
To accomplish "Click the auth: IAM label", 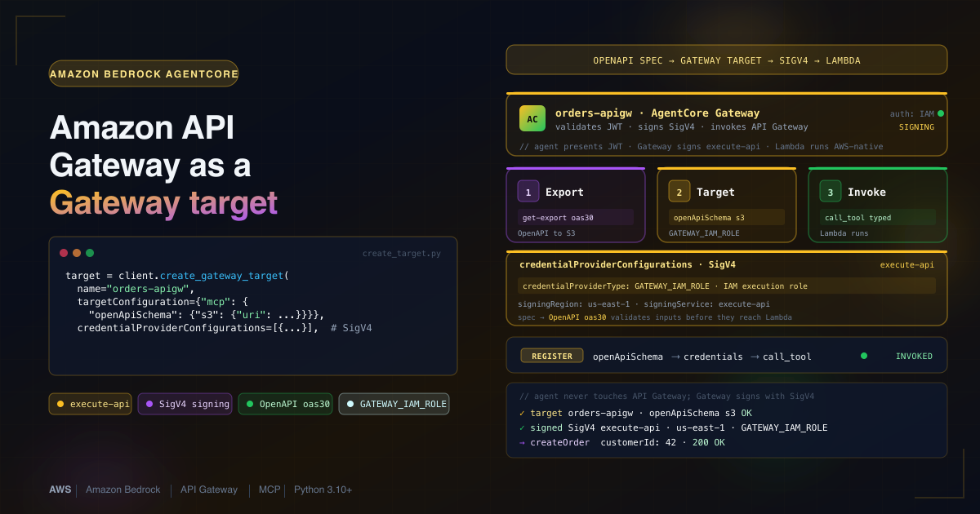I will (x=912, y=113).
